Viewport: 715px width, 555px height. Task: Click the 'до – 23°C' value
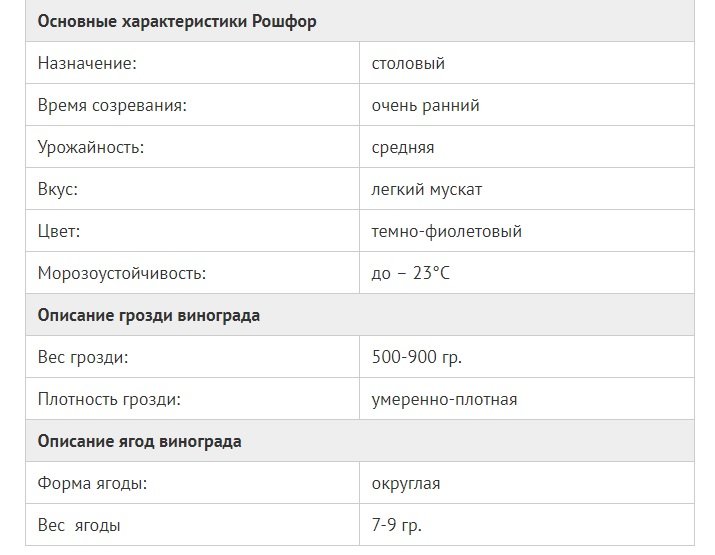411,273
